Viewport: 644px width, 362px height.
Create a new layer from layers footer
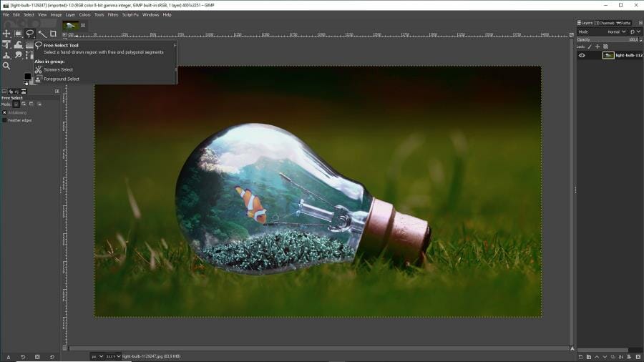pos(580,357)
